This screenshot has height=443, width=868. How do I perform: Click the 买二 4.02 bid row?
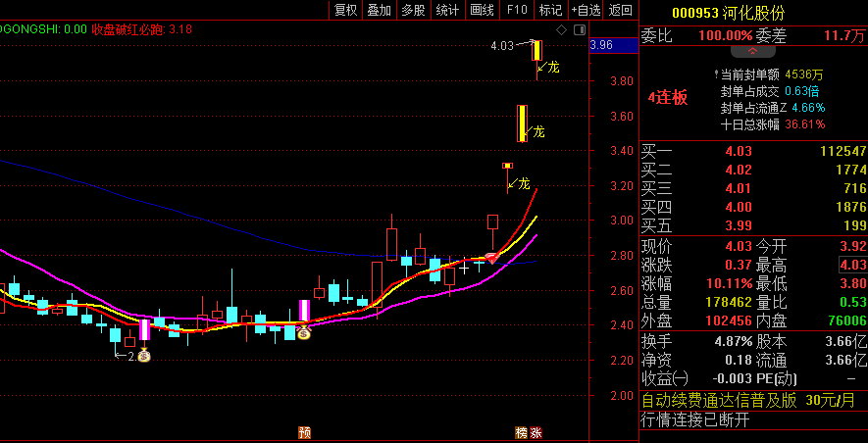(753, 170)
